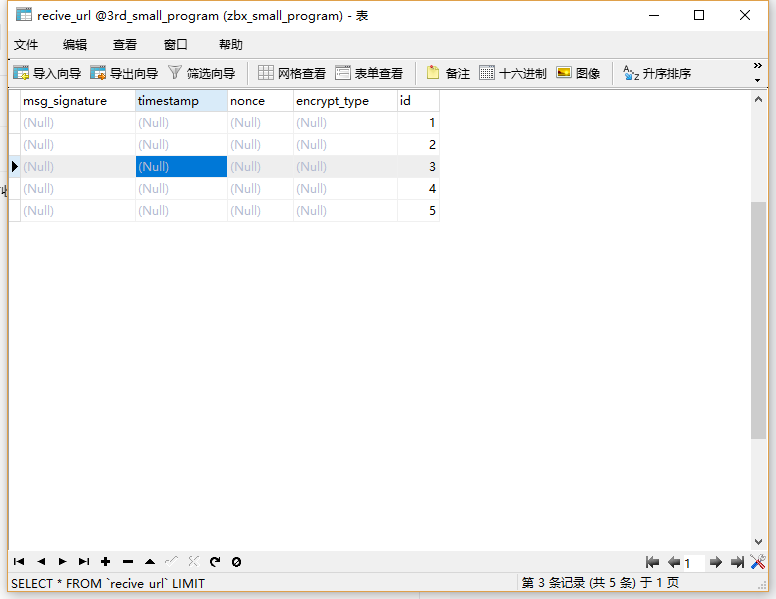Click the stop query icon

[237, 561]
